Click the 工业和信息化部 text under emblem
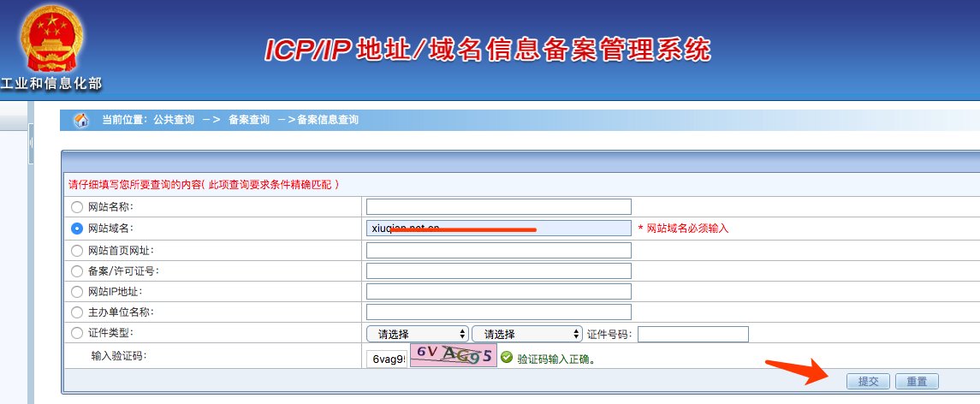Image resolution: width=980 pixels, height=404 pixels. tap(50, 84)
